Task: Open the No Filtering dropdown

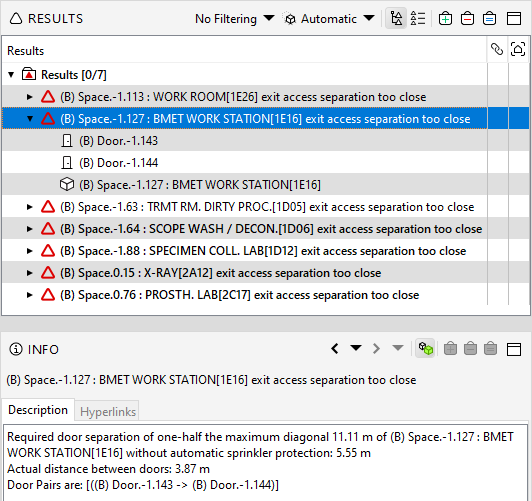Action: 234,19
